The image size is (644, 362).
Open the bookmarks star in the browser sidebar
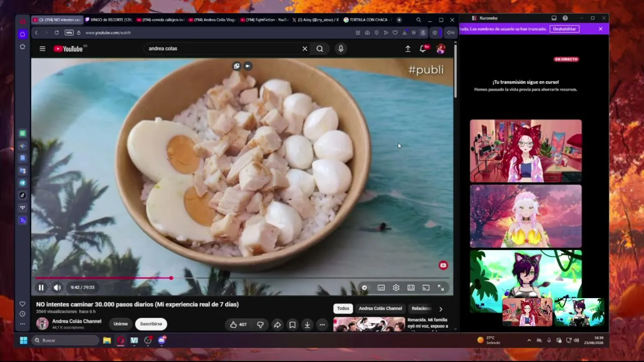point(23,47)
